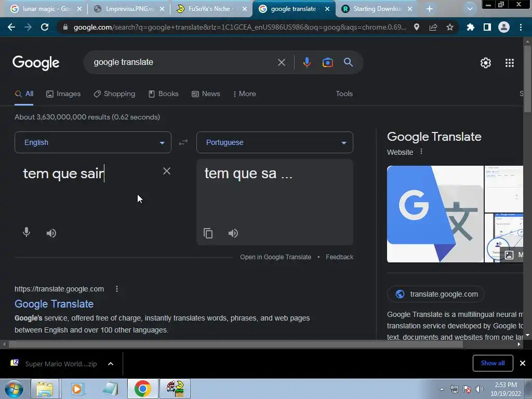Share this page via address bar icon

click(433, 27)
